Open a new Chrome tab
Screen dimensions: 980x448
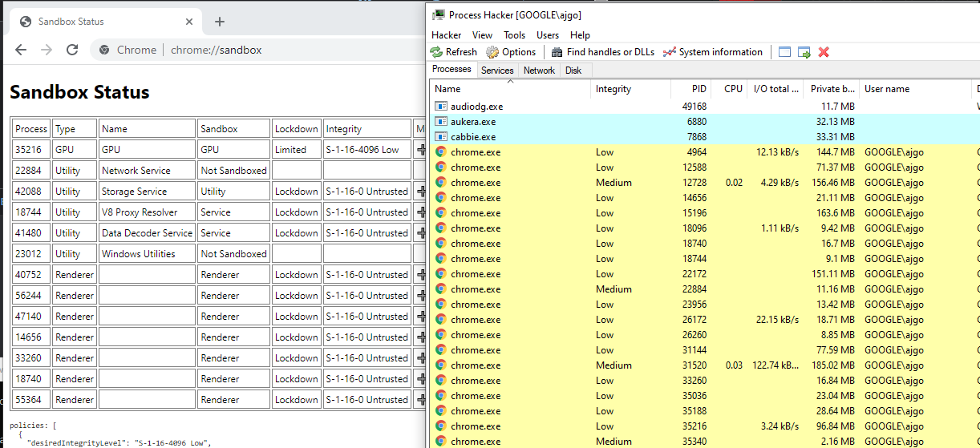(x=220, y=22)
